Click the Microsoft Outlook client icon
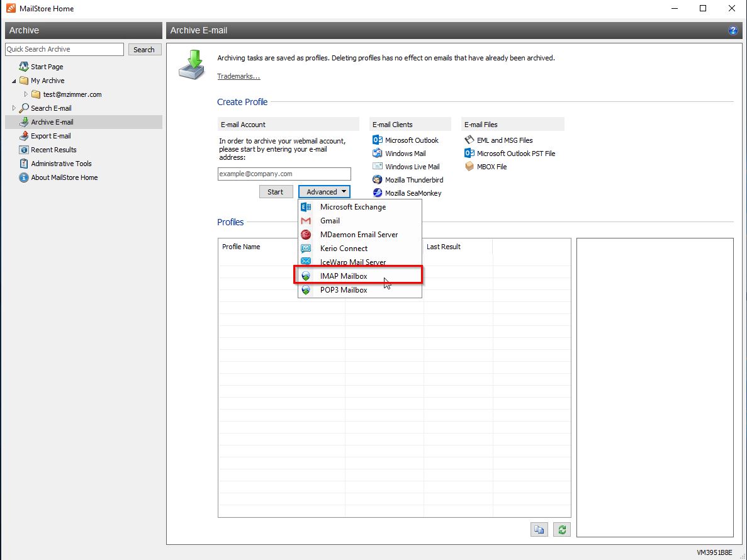Screen dimensions: 747x560 pyautogui.click(x=378, y=140)
